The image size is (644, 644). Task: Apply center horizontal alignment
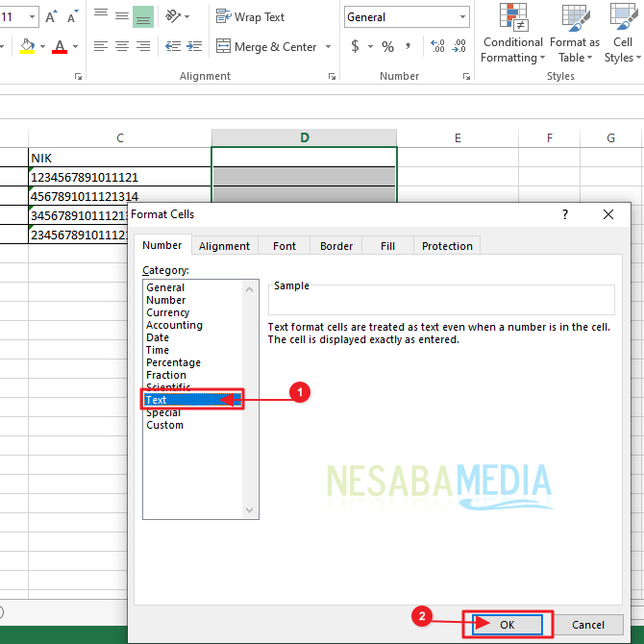coord(121,46)
